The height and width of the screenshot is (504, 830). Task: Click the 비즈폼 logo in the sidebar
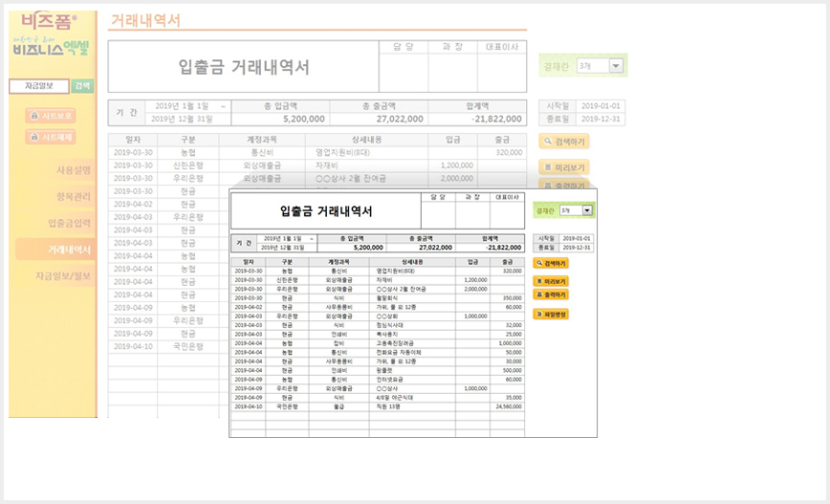[49, 21]
